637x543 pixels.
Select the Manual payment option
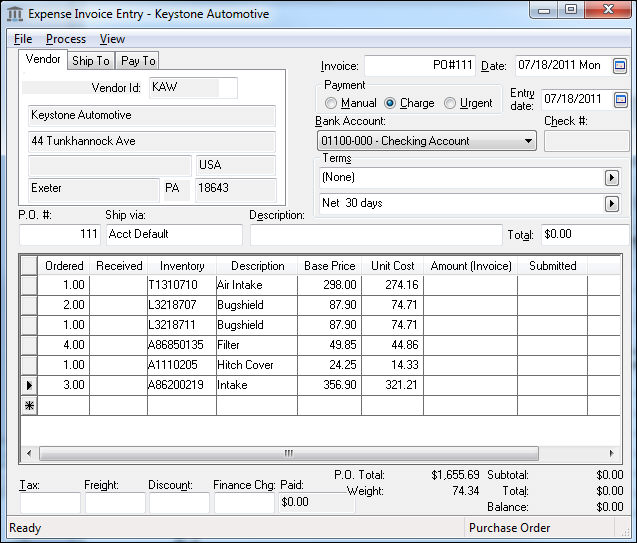[x=332, y=103]
